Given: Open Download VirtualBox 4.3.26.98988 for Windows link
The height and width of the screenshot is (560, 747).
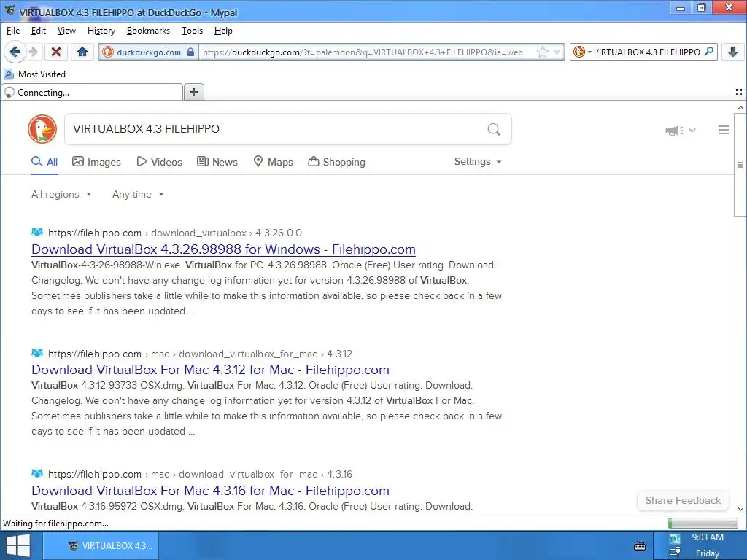Looking at the screenshot, I should pyautogui.click(x=223, y=249).
